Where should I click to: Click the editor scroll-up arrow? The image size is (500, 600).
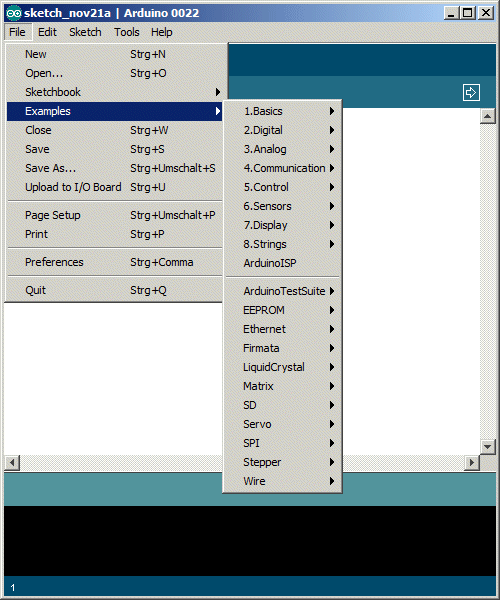coord(487,116)
